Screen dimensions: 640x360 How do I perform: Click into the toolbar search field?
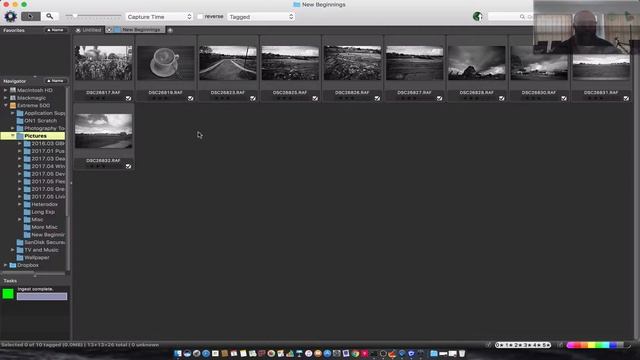point(510,17)
